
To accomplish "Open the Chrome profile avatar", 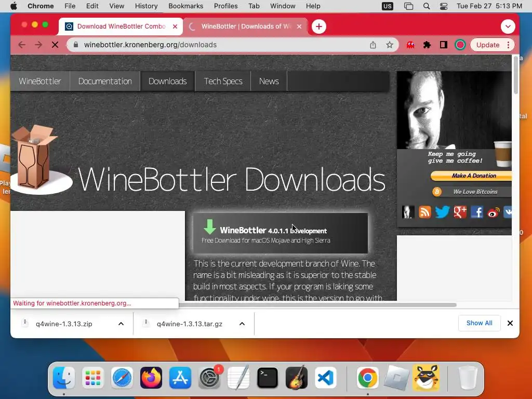I will tap(460, 45).
